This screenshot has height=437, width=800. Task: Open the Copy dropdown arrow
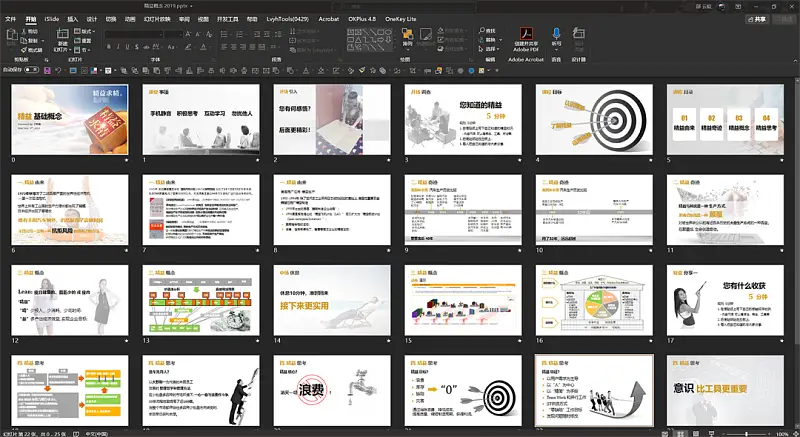pos(43,41)
